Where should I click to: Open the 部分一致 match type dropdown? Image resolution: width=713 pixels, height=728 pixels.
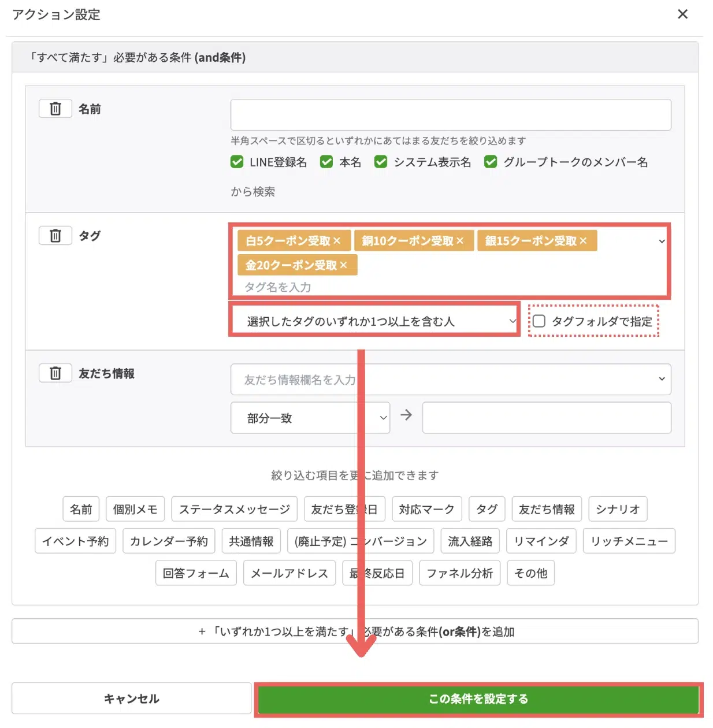tap(310, 418)
